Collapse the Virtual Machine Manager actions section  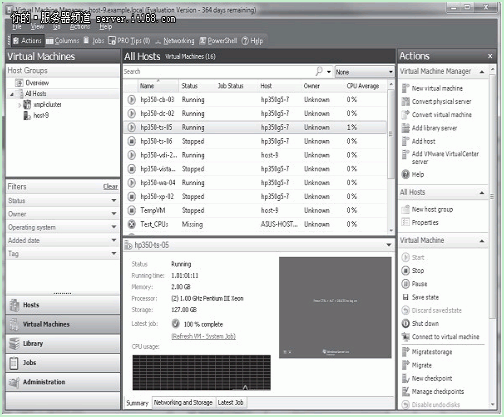(482, 72)
